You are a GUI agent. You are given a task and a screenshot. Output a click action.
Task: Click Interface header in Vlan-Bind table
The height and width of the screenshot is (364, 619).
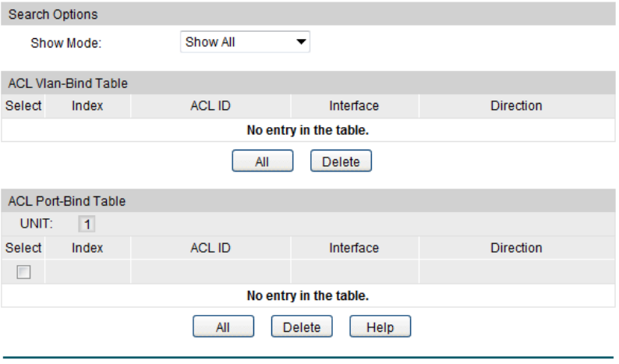354,106
